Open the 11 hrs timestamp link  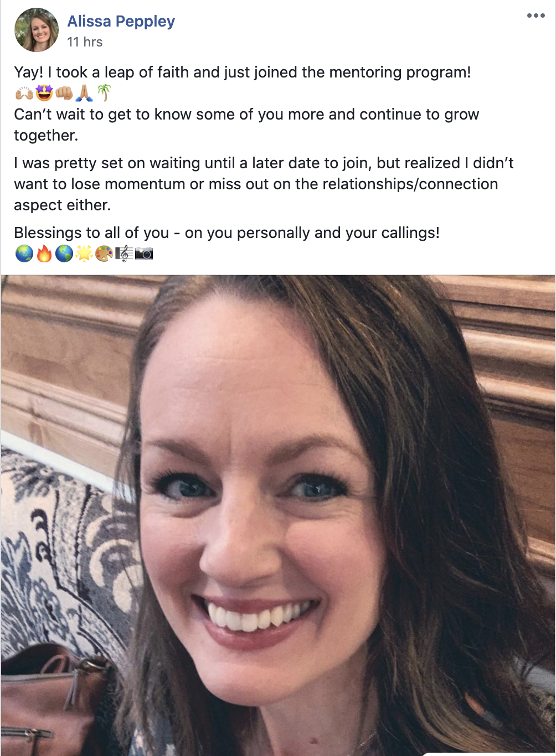85,42
